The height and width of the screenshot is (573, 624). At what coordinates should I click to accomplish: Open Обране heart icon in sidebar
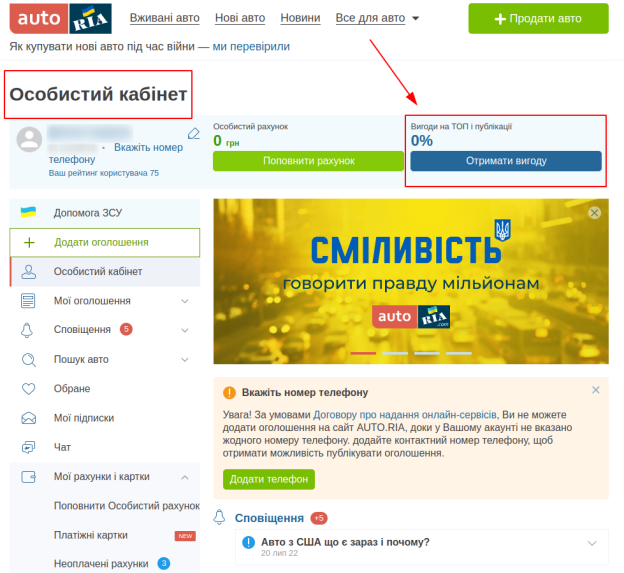tap(28, 388)
